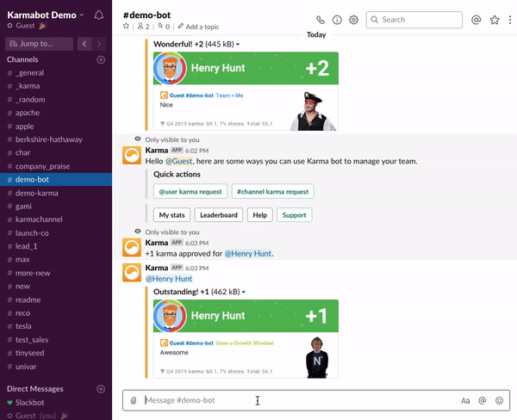Click Add a topic link
Image resolution: width=517 pixels, height=420 pixels.
point(199,27)
